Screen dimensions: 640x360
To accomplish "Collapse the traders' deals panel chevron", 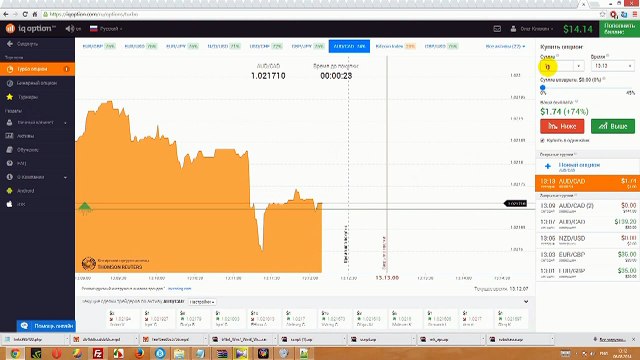I will pos(526,302).
